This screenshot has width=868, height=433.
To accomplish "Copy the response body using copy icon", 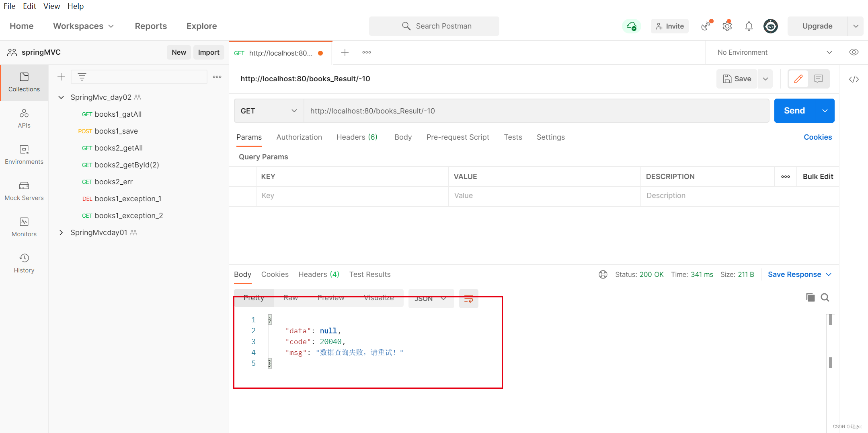I will click(x=810, y=297).
